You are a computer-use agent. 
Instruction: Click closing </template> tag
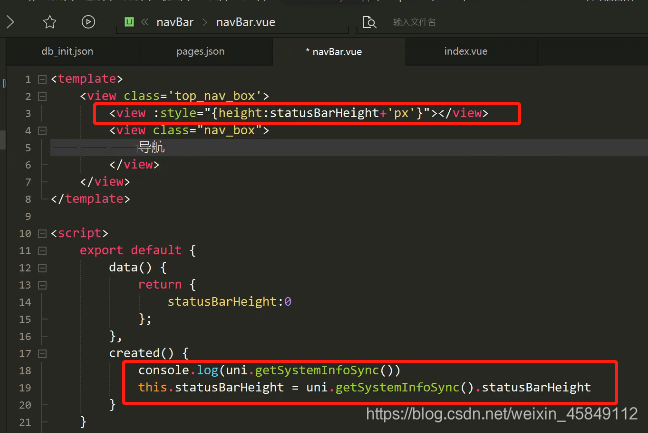tap(91, 199)
